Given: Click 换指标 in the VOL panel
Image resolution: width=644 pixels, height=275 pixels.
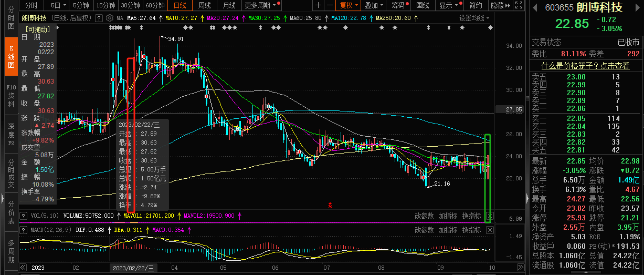Looking at the screenshot, I should pyautogui.click(x=472, y=216).
